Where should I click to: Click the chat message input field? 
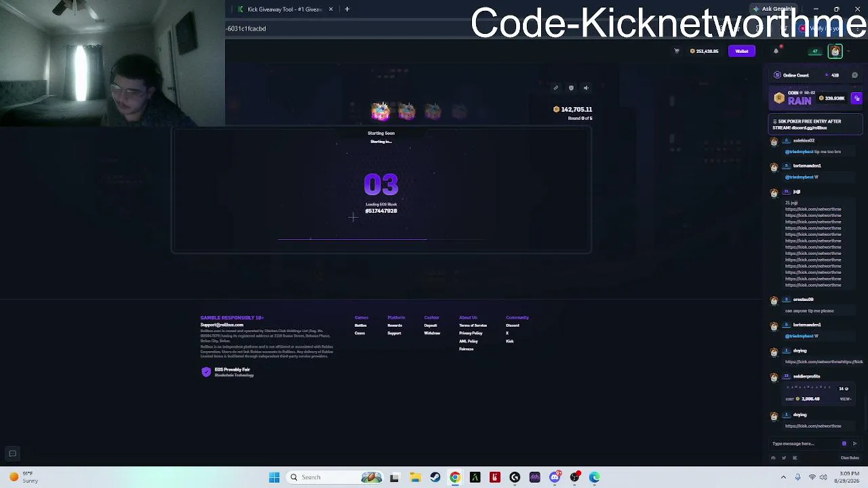(x=805, y=444)
